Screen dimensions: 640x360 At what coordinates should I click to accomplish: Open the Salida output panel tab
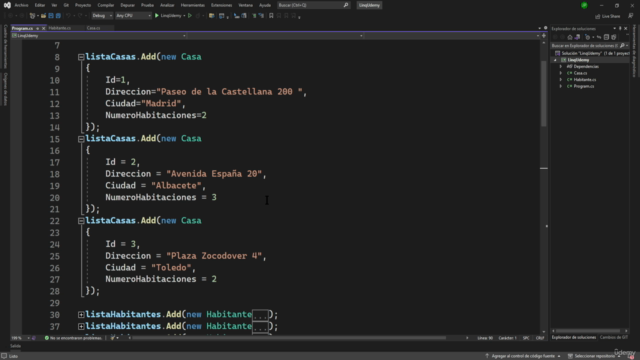click(x=15, y=346)
